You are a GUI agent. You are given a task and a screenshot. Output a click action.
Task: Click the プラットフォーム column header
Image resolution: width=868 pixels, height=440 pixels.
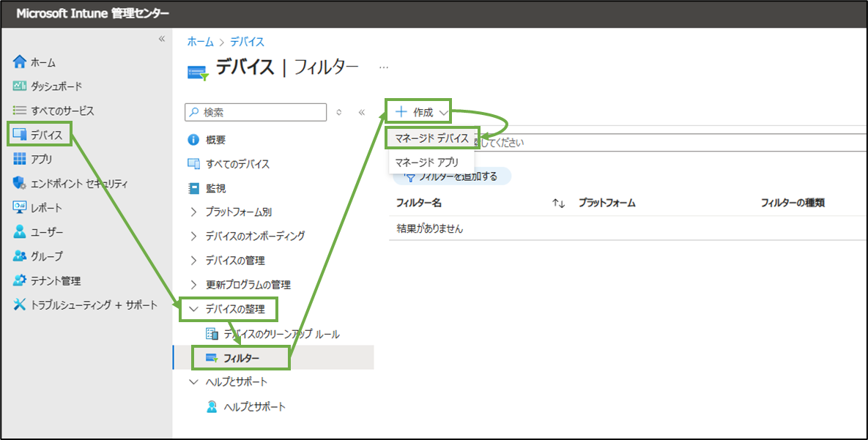(607, 203)
